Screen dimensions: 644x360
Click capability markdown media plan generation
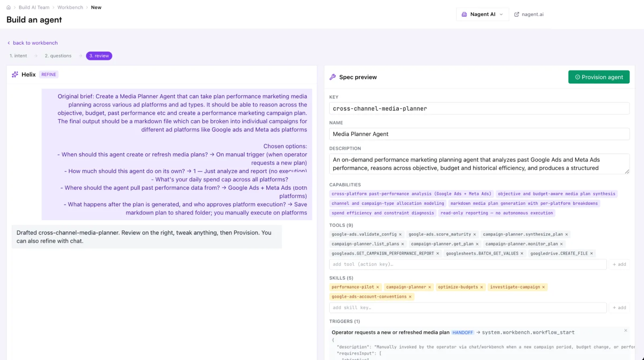pos(524,204)
